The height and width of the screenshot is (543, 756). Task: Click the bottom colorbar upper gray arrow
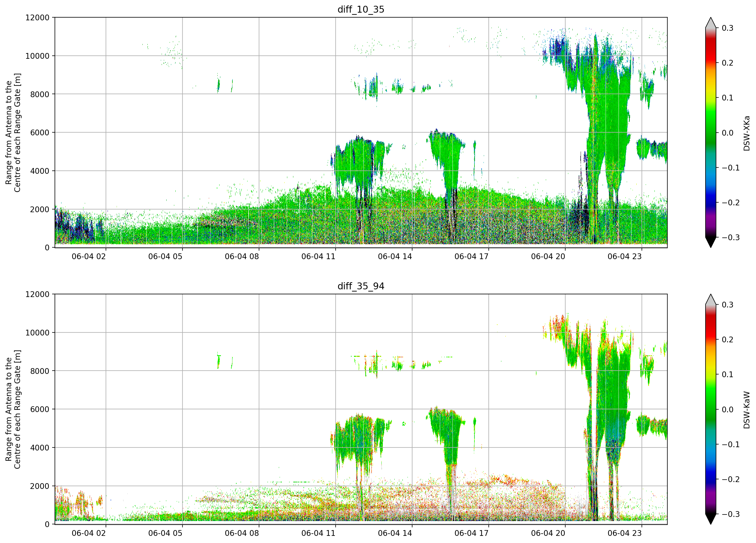(711, 300)
